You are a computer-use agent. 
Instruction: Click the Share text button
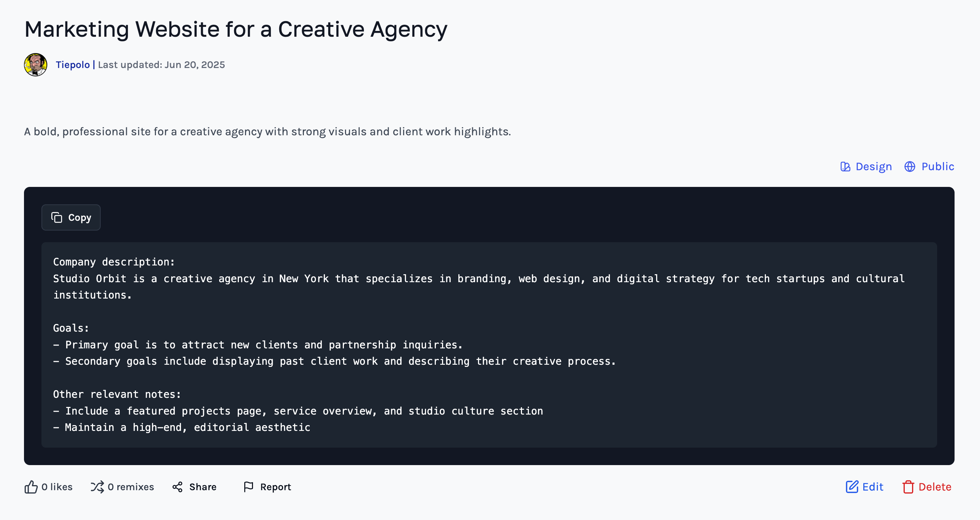[x=203, y=487]
